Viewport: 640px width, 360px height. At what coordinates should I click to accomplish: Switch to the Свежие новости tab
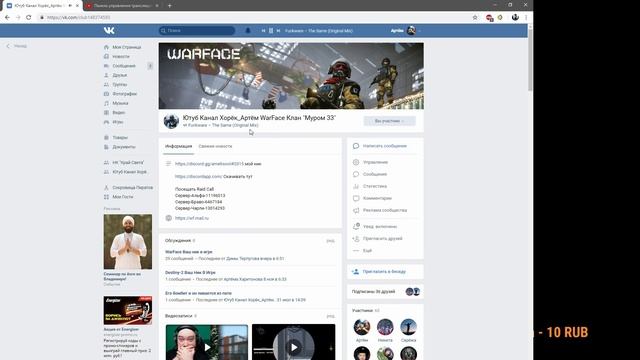click(215, 146)
